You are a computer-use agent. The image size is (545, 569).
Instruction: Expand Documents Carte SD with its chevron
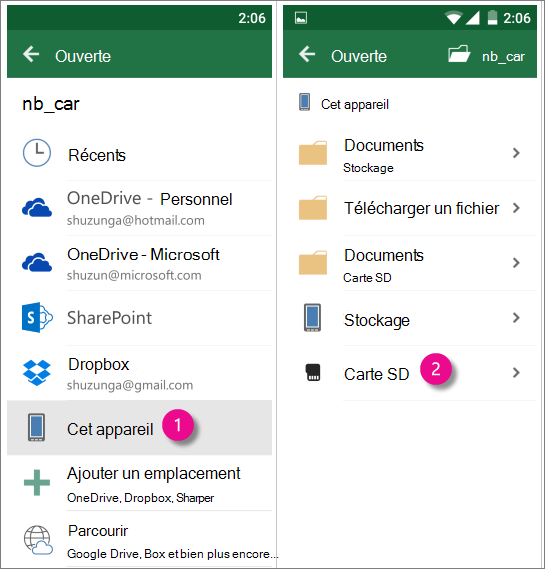pos(516,263)
